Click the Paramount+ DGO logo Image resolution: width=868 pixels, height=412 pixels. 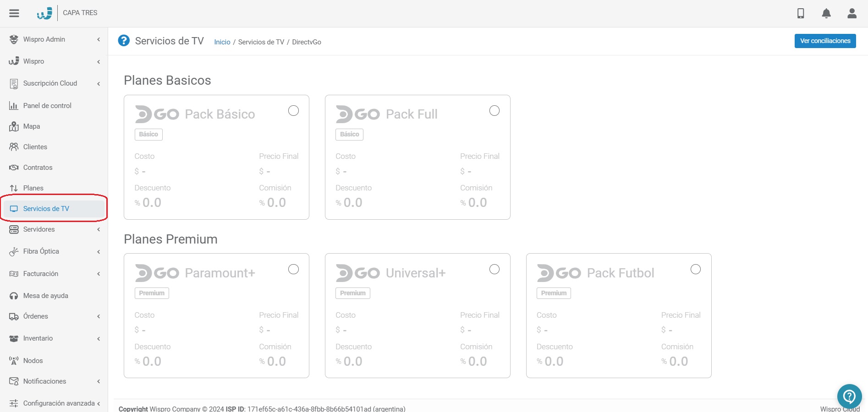(157, 273)
